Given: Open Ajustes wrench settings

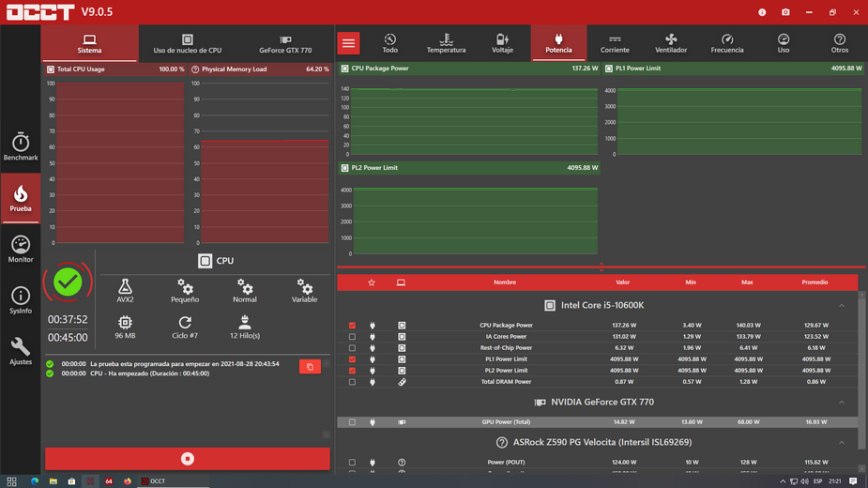Looking at the screenshot, I should point(21,351).
